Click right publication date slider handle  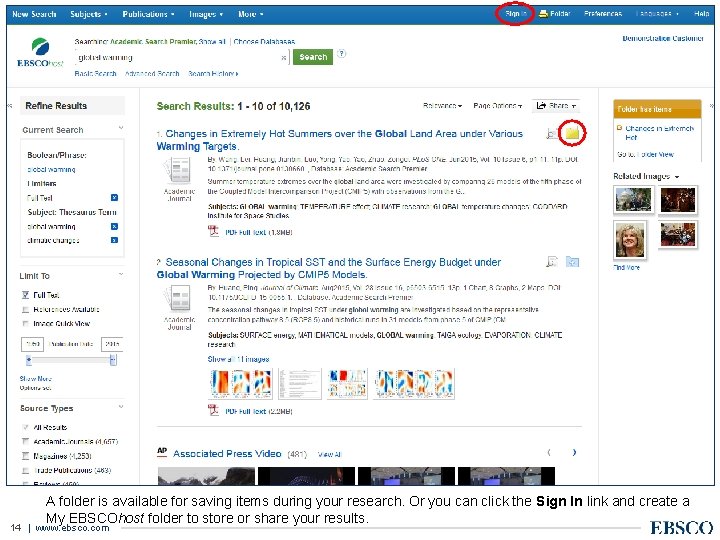click(113, 360)
